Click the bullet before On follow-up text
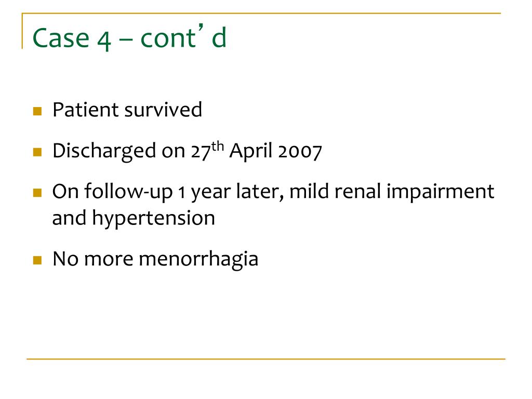The height and width of the screenshot is (399, 532). click(37, 193)
